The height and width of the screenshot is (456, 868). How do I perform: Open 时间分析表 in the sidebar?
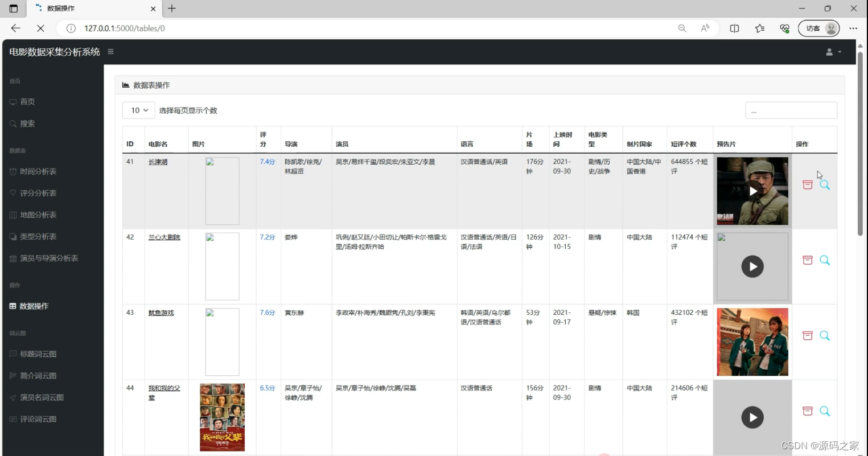pos(38,171)
